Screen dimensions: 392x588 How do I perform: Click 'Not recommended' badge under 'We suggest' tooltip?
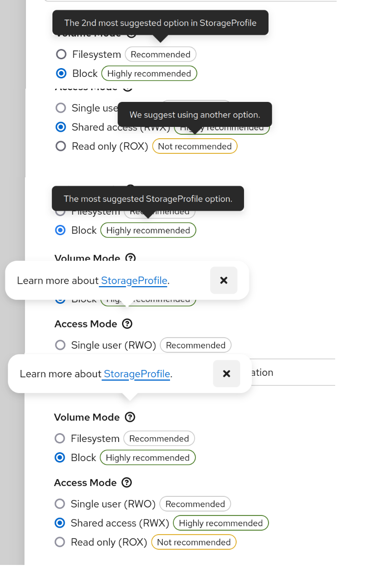pos(195,146)
